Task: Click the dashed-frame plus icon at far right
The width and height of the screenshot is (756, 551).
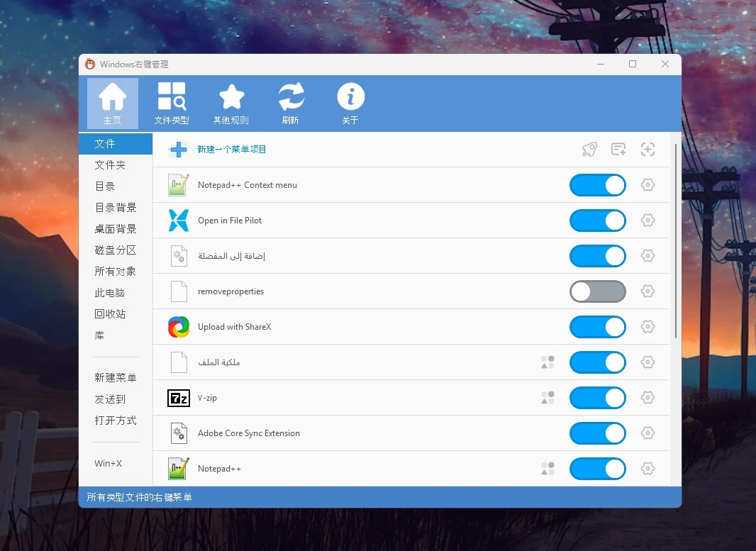Action: pos(647,150)
